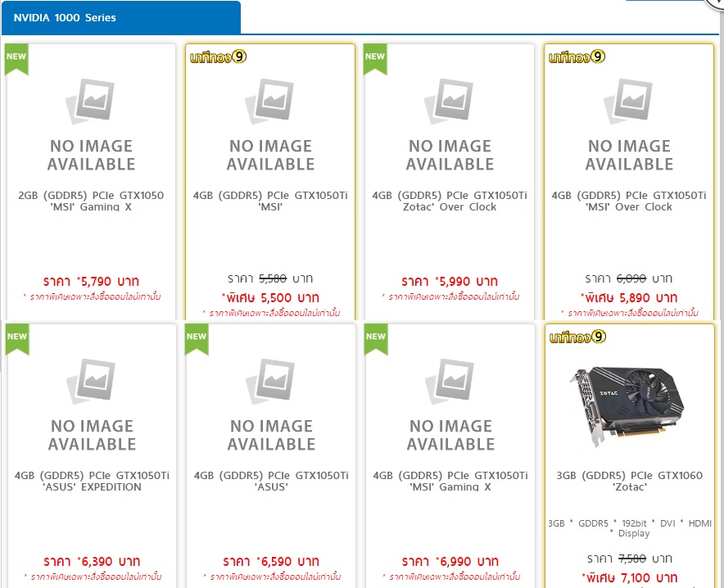
Task: Click NEW ribbon on GTX1050Ti MSI Gaming X card
Action: [376, 339]
